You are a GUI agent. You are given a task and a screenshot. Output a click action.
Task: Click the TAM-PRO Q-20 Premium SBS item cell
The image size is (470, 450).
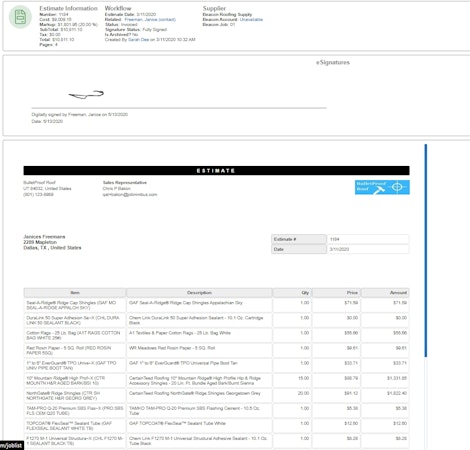tap(75, 411)
